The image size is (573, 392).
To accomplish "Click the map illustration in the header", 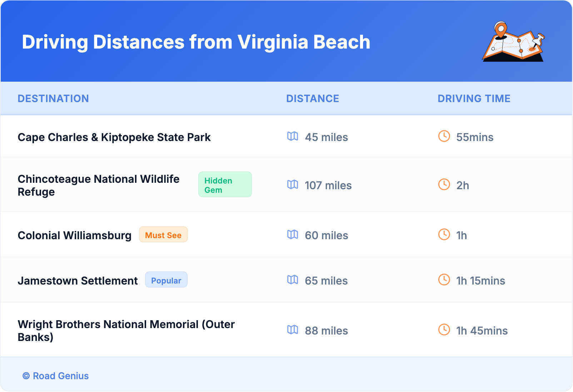I will tap(513, 42).
